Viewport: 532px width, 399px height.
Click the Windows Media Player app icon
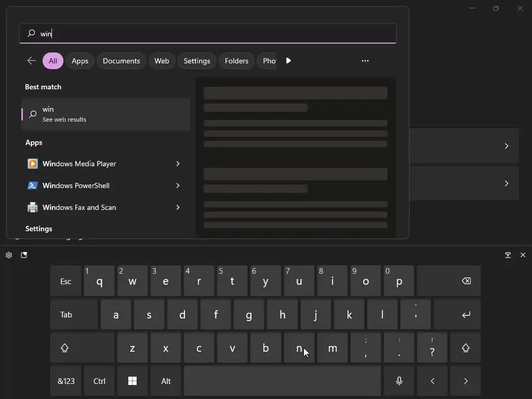coord(33,164)
